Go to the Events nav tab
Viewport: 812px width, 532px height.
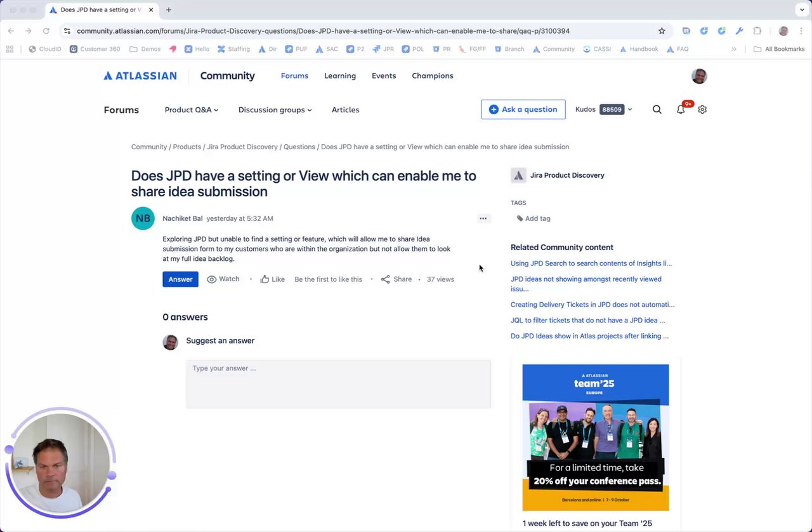click(x=384, y=76)
